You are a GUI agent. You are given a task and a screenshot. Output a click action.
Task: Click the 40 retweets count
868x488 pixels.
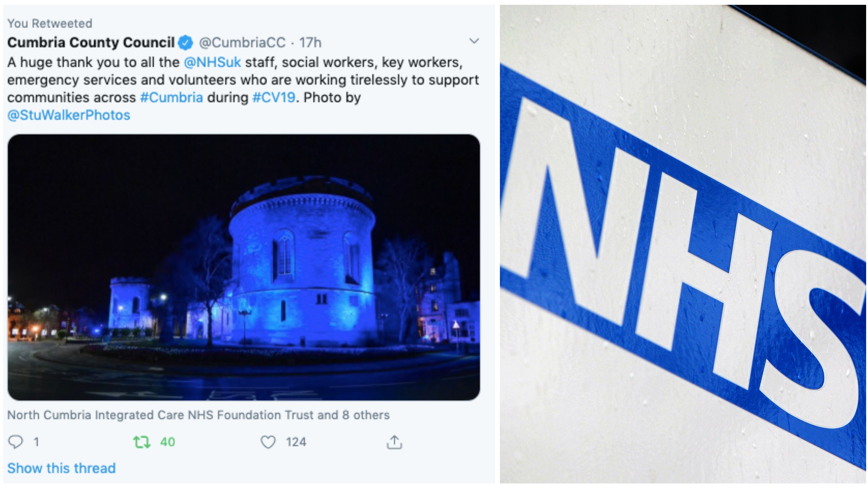click(x=167, y=442)
